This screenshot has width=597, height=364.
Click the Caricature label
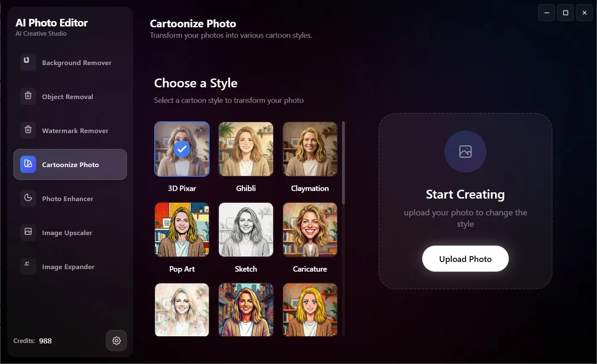click(x=310, y=269)
